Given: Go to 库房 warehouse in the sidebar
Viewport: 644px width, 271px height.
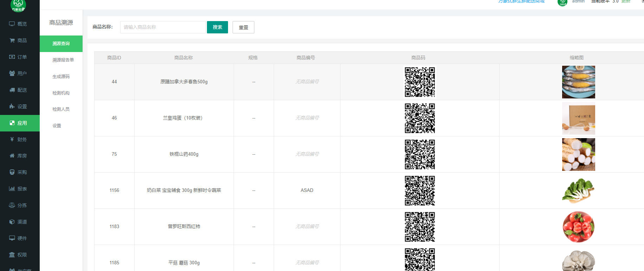Looking at the screenshot, I should 20,156.
